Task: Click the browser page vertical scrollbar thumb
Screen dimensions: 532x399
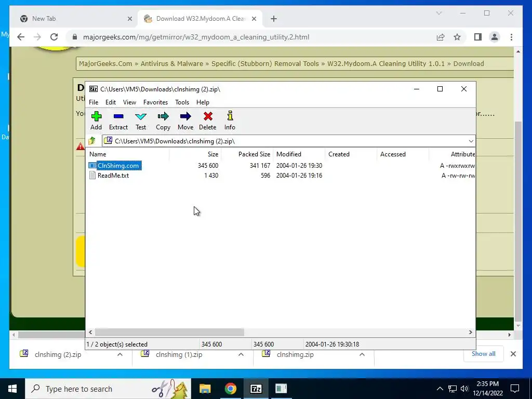Action: pyautogui.click(x=518, y=220)
